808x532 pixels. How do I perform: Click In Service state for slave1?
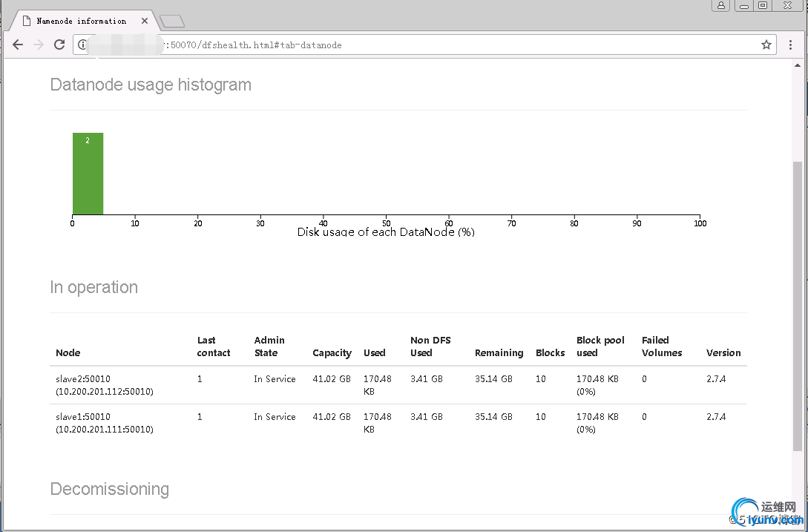pos(275,416)
